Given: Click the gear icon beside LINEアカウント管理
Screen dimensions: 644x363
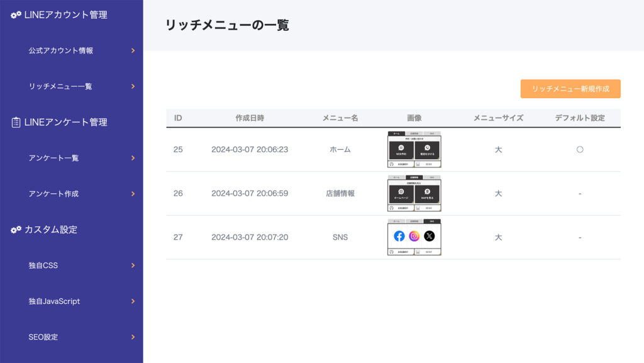Looking at the screenshot, I should coord(16,14).
